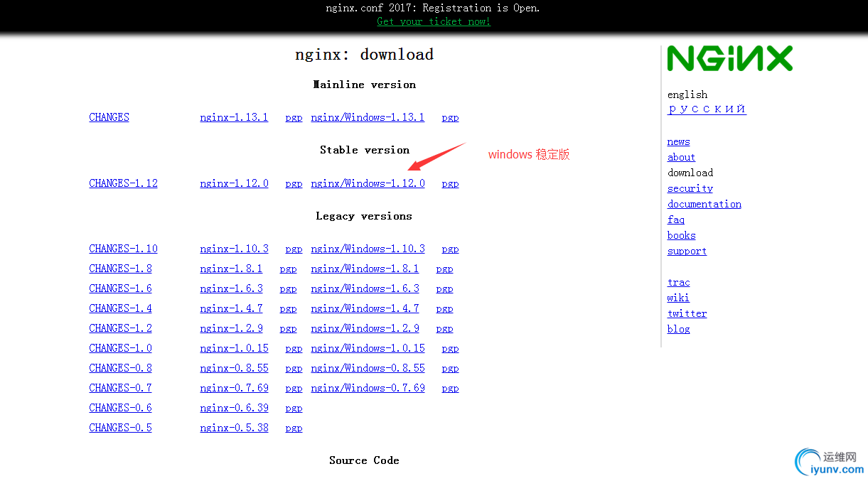This screenshot has width=868, height=481.
Task: Open the blog link
Action: coord(678,330)
